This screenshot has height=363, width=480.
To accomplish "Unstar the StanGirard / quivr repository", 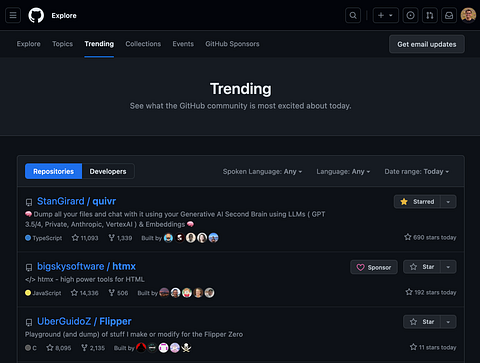I will coord(417,202).
